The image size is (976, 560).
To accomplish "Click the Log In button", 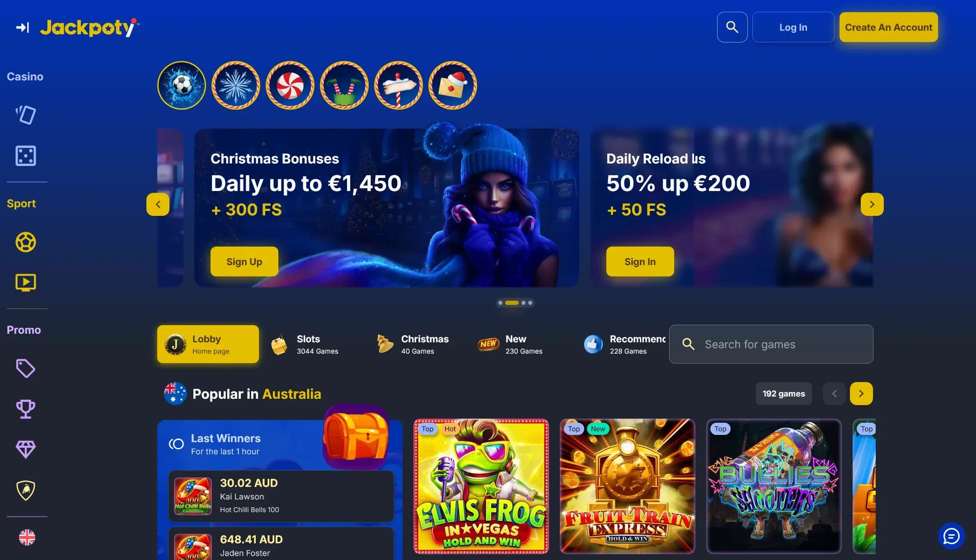I will pyautogui.click(x=793, y=27).
